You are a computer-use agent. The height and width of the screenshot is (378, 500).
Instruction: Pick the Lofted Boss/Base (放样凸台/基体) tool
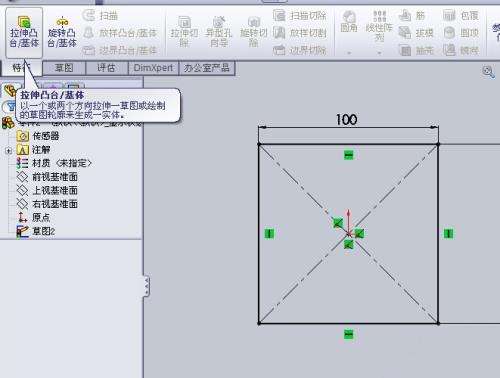click(x=119, y=33)
